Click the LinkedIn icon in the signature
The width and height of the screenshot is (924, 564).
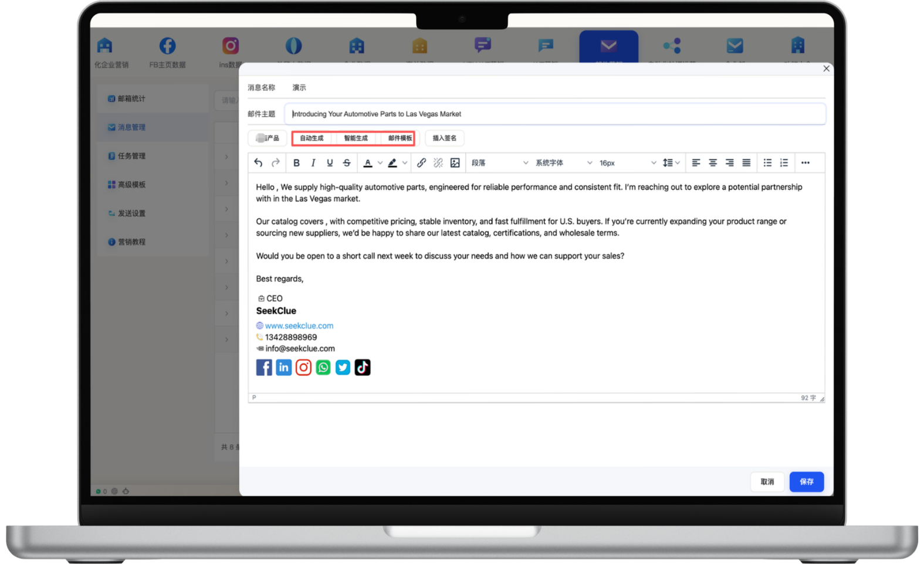[284, 368]
